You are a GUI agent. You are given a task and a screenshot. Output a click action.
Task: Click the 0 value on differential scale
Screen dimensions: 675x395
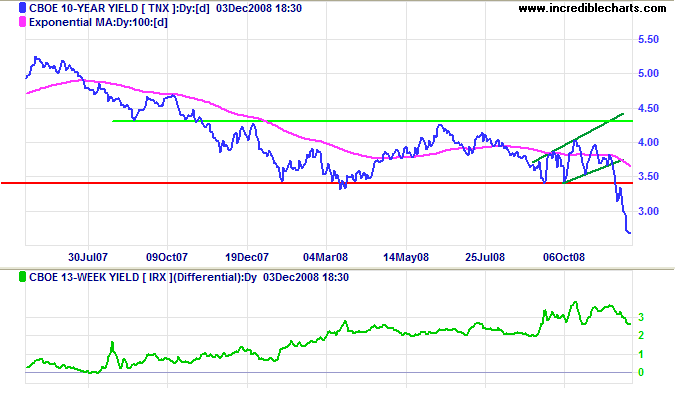[x=641, y=372]
